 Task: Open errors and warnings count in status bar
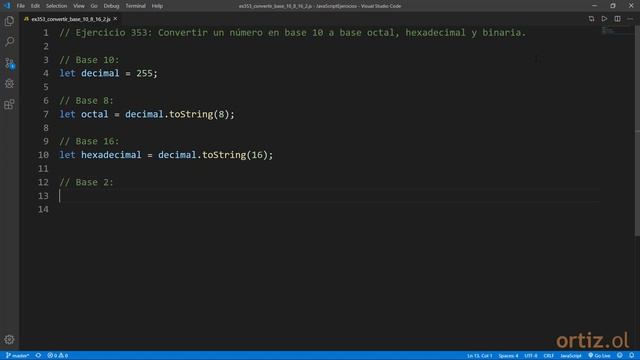click(58, 356)
